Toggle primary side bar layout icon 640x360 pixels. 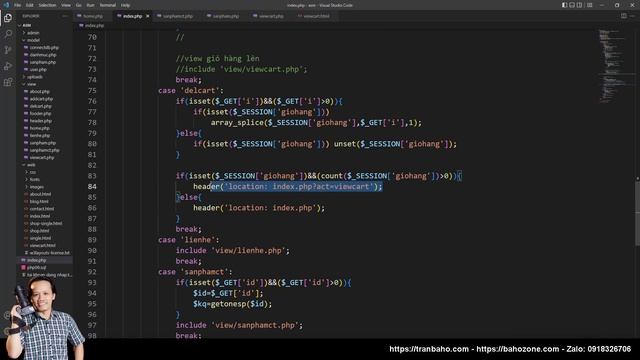(564, 5)
